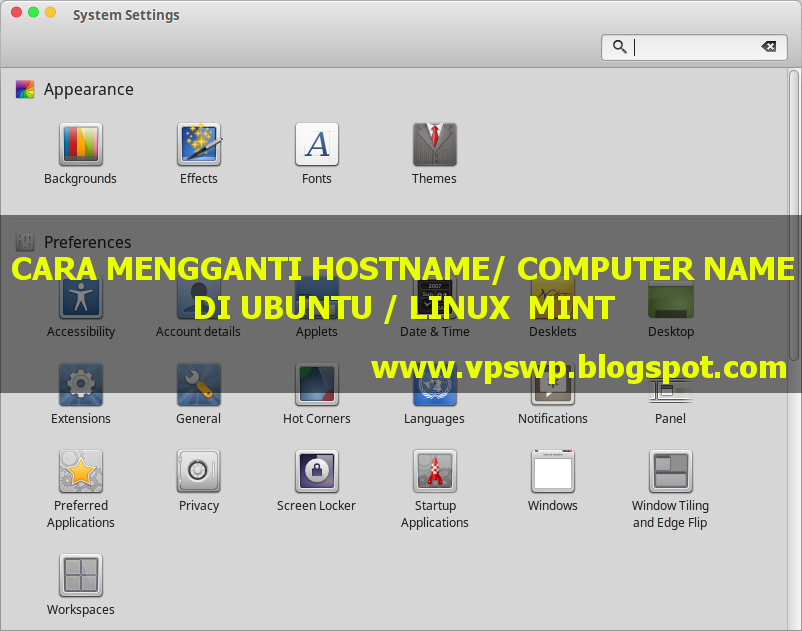This screenshot has width=802, height=631.
Task: Open the Panel settings
Action: 670,391
